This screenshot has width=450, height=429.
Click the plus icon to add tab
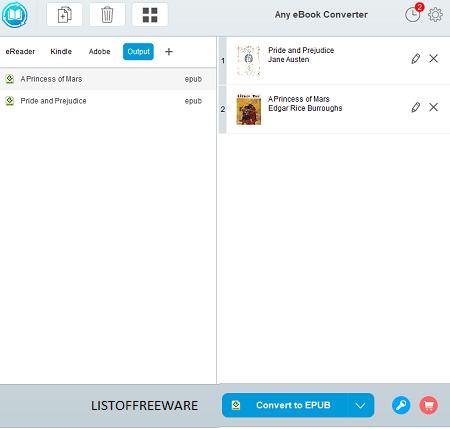[169, 52]
